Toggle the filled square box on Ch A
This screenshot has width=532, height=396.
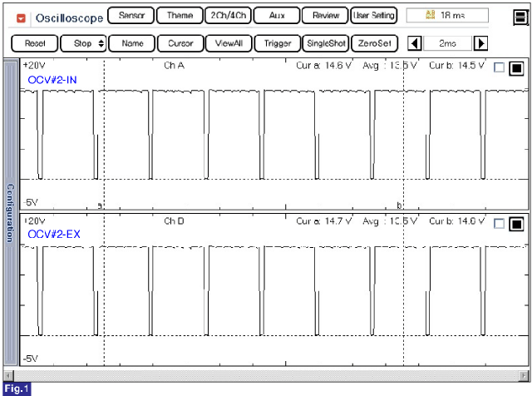point(516,68)
